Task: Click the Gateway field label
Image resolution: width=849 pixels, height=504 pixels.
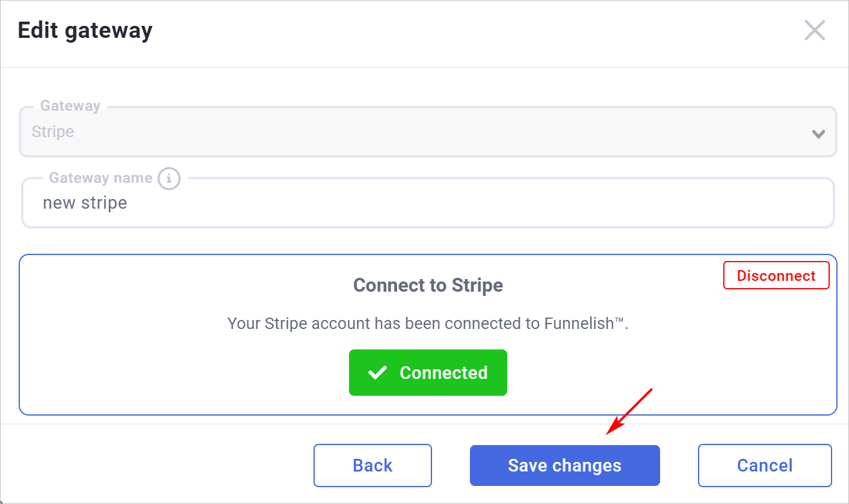Action: (70, 106)
